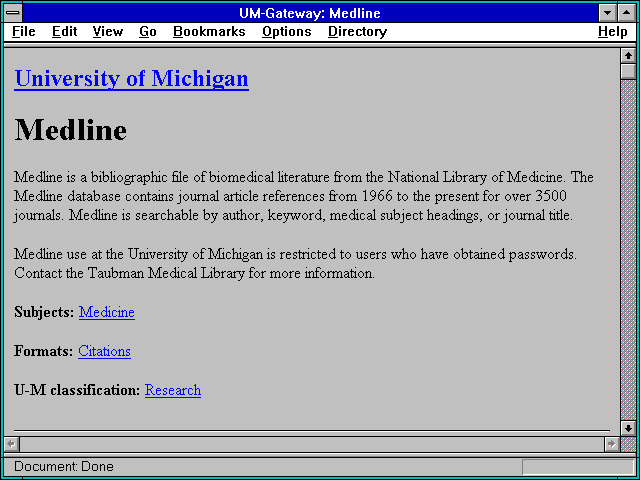Click the vertical scrollbar up arrow
The width and height of the screenshot is (640, 480).
[x=628, y=56]
